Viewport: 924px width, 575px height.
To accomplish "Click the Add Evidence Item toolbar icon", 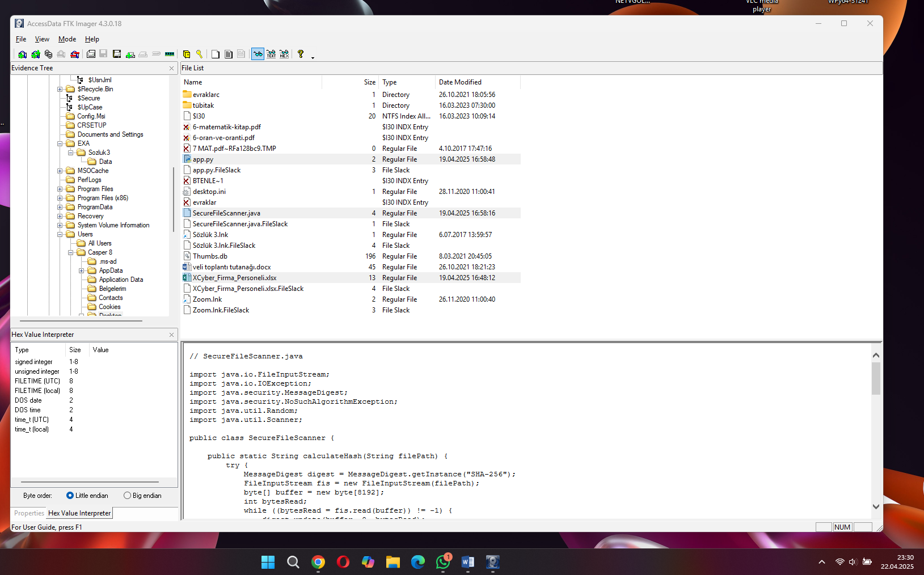I will tap(22, 54).
